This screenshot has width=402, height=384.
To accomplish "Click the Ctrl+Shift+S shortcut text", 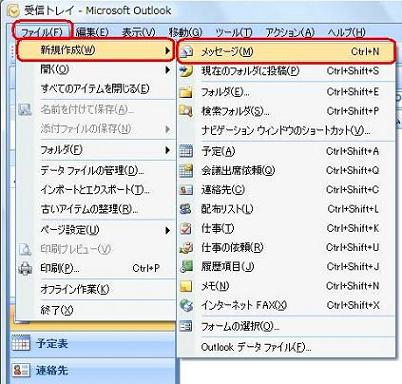I will [x=353, y=71].
